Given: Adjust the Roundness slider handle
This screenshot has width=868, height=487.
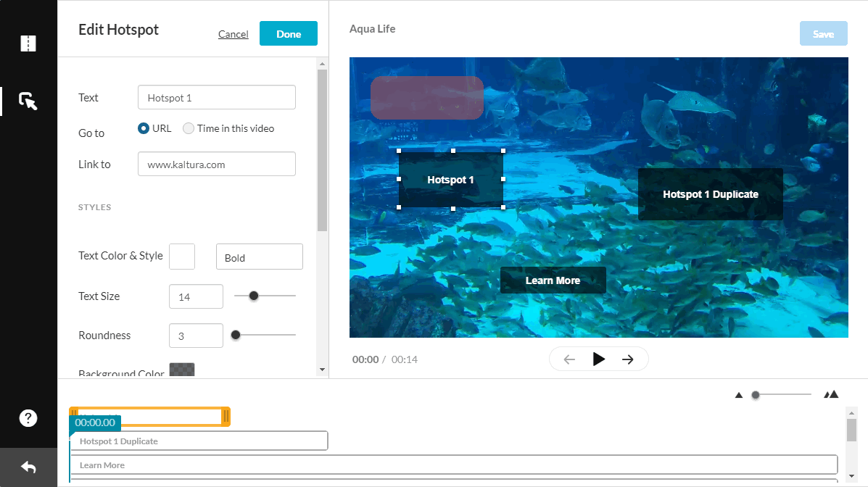Looking at the screenshot, I should click(236, 335).
